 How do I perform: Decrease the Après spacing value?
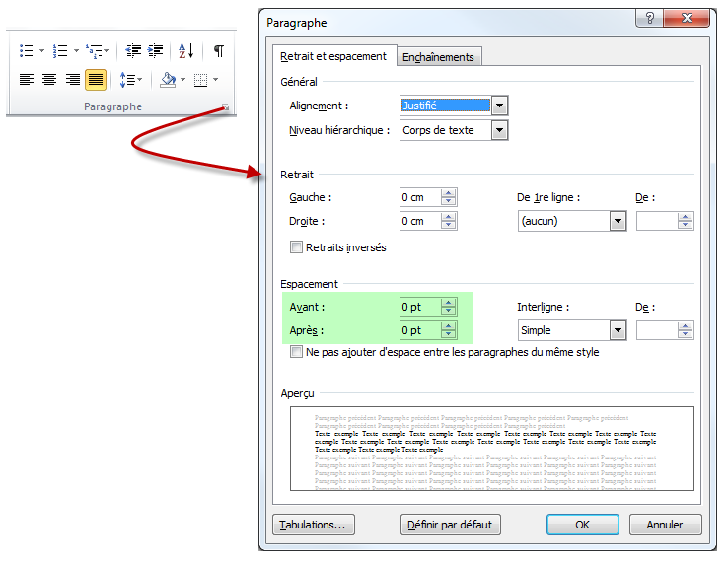448,335
